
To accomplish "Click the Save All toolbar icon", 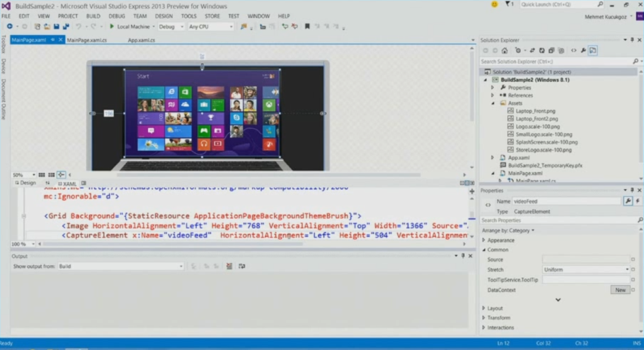I will coord(65,26).
